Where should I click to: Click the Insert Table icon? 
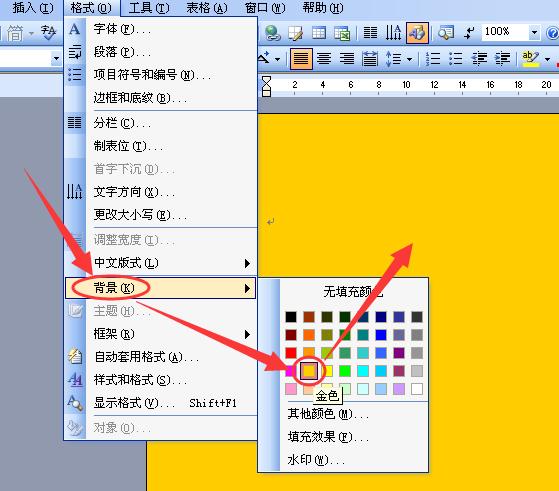(x=319, y=33)
